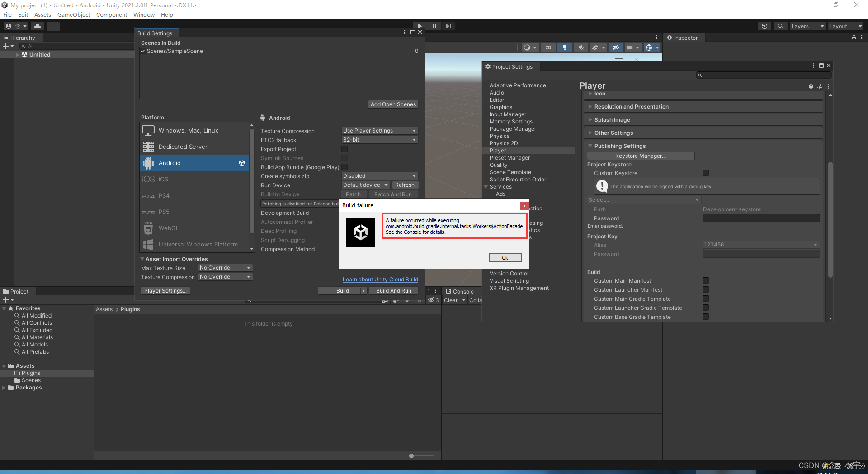
Task: Enable the Custom Main Manifest checkbox
Action: click(706, 280)
